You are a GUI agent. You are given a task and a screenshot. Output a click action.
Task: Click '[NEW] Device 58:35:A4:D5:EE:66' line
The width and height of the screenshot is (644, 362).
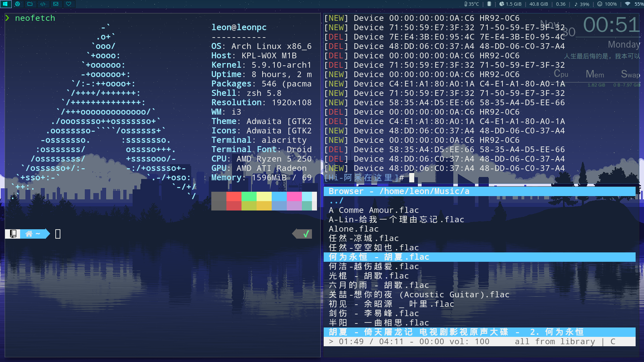tap(444, 103)
